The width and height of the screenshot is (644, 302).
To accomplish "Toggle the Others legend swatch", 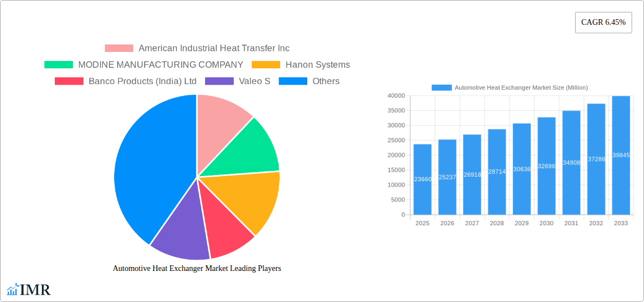I will click(x=293, y=81).
